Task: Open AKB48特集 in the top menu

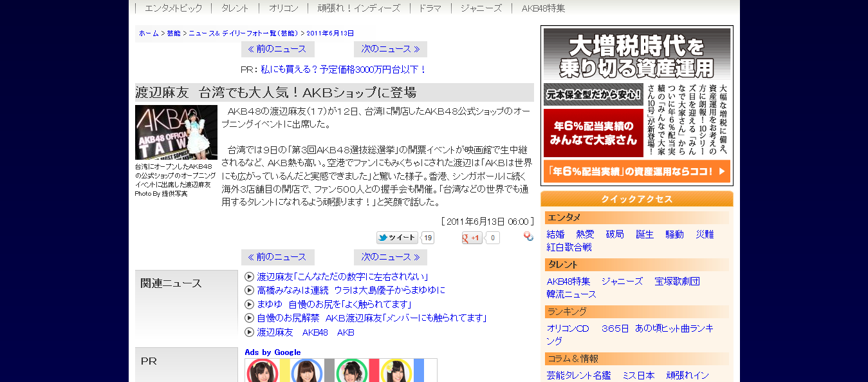Action: pos(543,8)
